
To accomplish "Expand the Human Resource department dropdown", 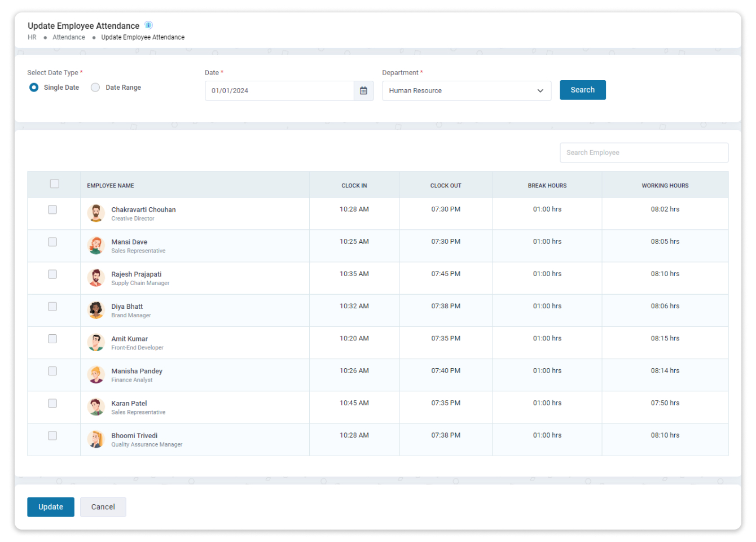I will coord(467,90).
